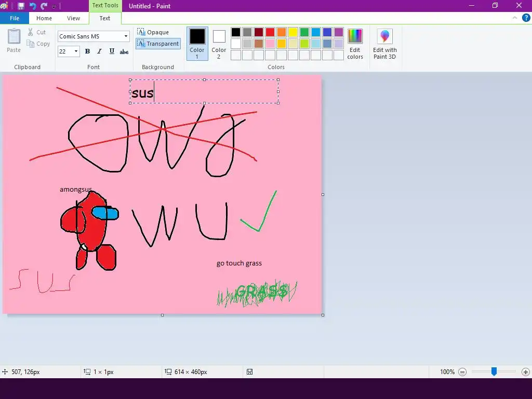Redo the last undone action
Screen dimensions: 532x399
pos(44,6)
